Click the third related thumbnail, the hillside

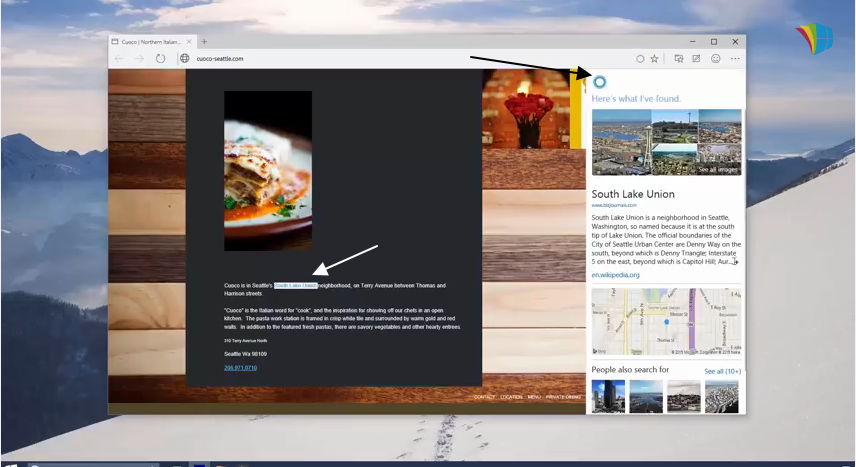(x=683, y=397)
